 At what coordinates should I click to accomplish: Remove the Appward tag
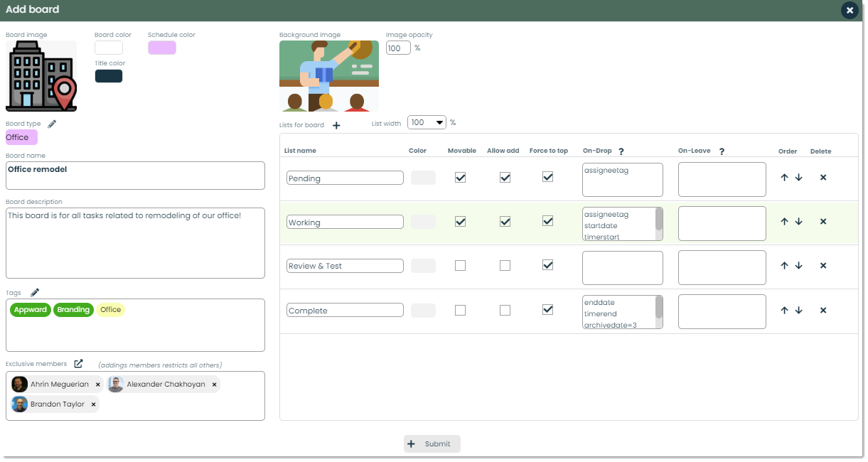coord(30,310)
